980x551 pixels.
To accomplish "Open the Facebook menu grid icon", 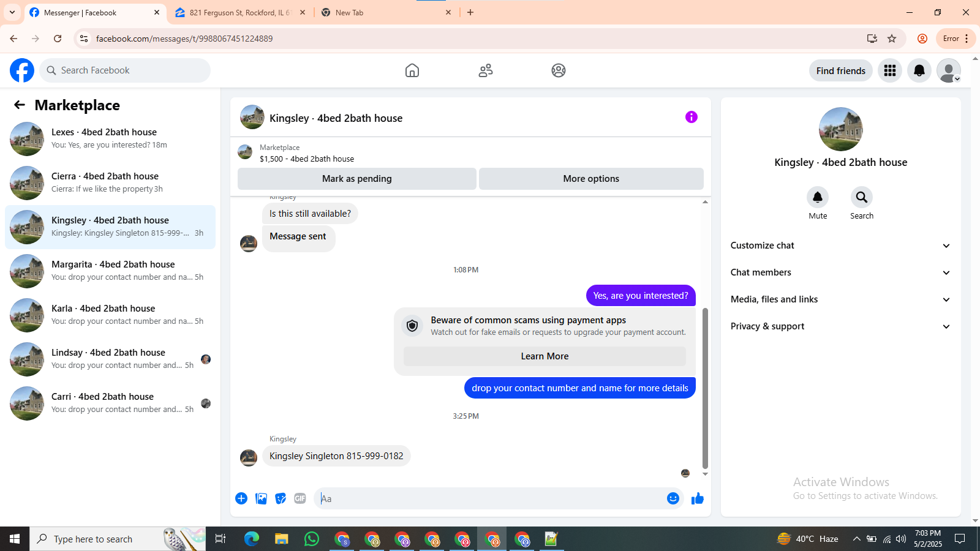I will 890,70.
